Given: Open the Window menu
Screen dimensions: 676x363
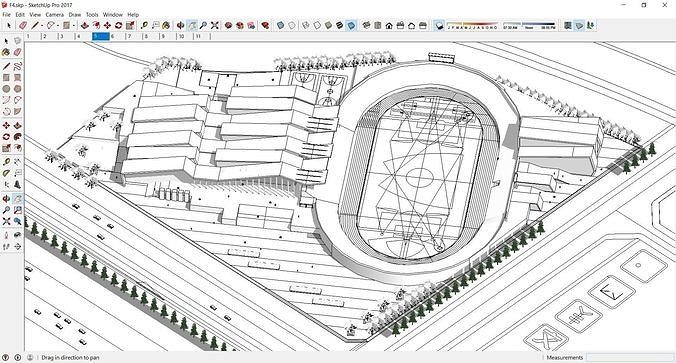Looking at the screenshot, I should point(113,14).
